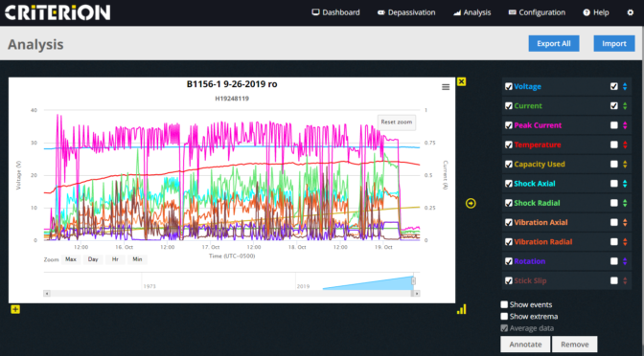644x356 pixels.
Task: Enable the Show events checkbox
Action: [x=504, y=304]
